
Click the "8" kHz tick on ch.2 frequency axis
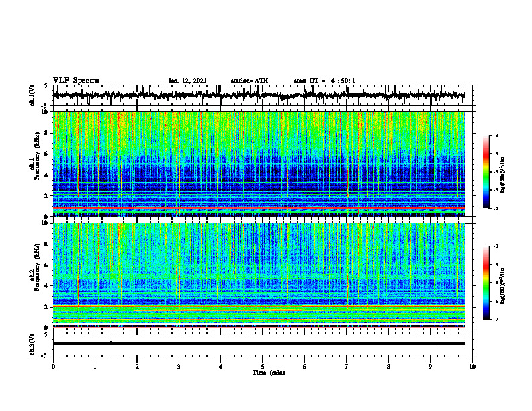[47, 244]
